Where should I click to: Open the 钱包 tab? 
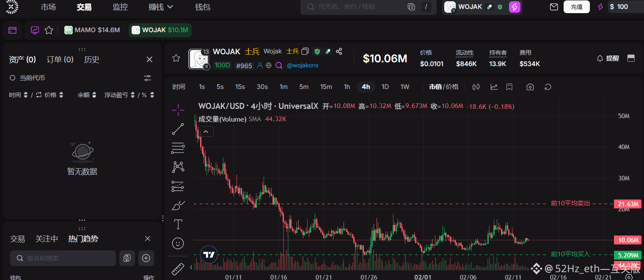pos(203,7)
